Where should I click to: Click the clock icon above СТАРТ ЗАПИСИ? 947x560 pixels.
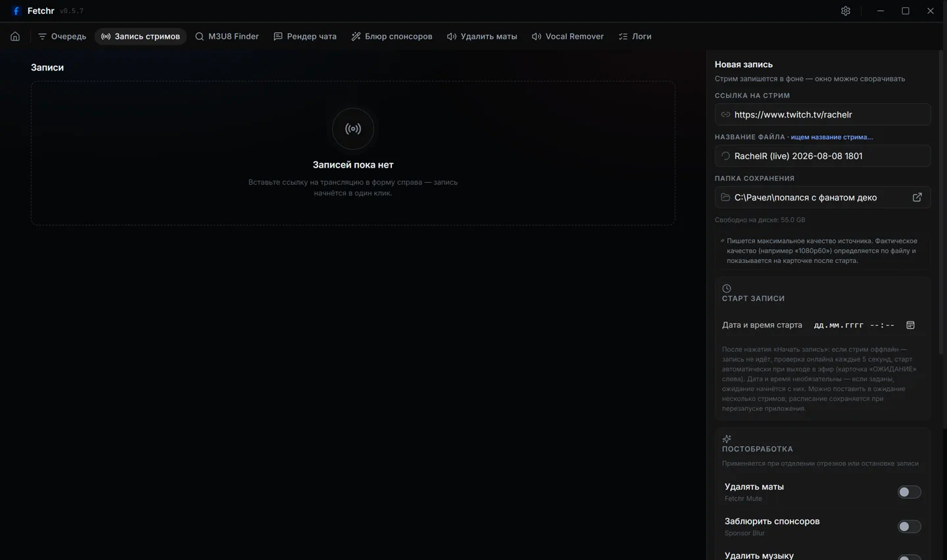pyautogui.click(x=727, y=289)
